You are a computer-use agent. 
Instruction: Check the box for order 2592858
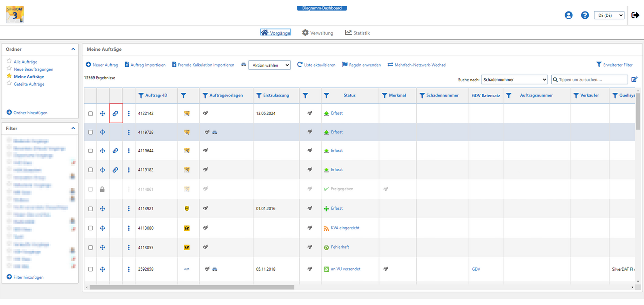[x=90, y=269]
